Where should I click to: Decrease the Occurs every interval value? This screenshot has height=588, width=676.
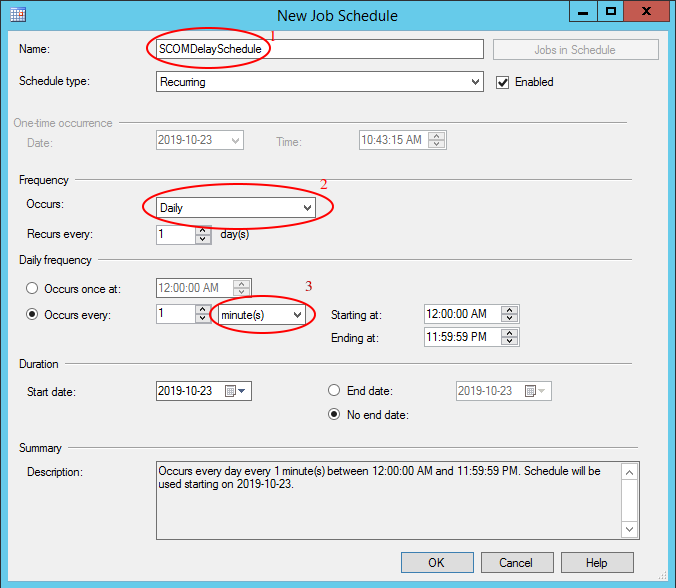203,319
